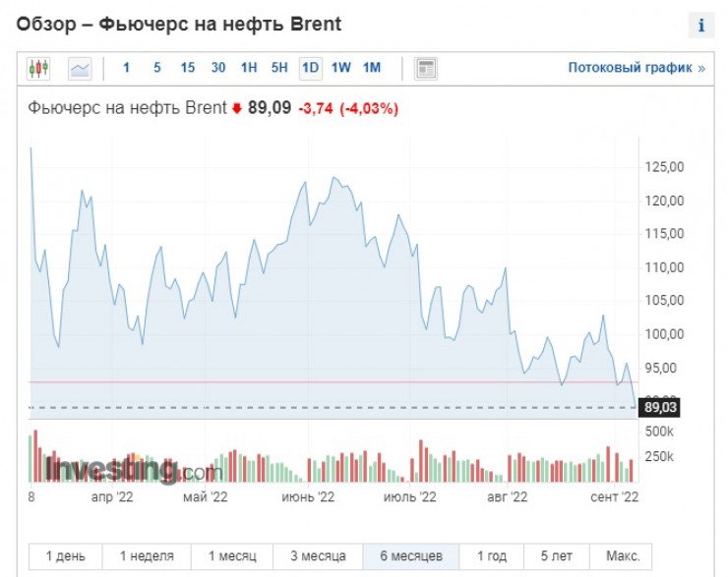Choose the 30 minute interval
The height and width of the screenshot is (577, 728).
[218, 69]
